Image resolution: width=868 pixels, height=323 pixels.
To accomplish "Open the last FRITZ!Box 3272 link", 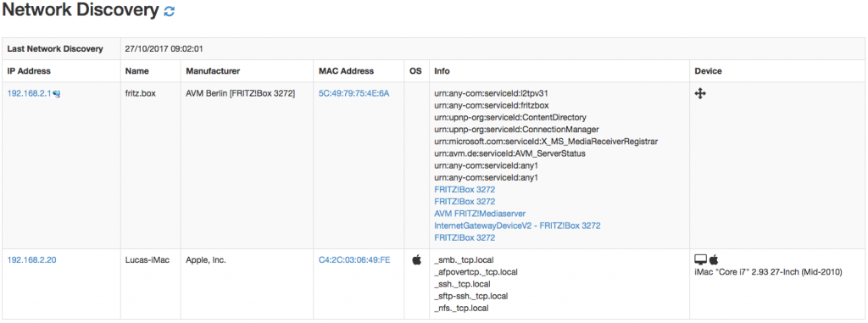I will pos(465,238).
